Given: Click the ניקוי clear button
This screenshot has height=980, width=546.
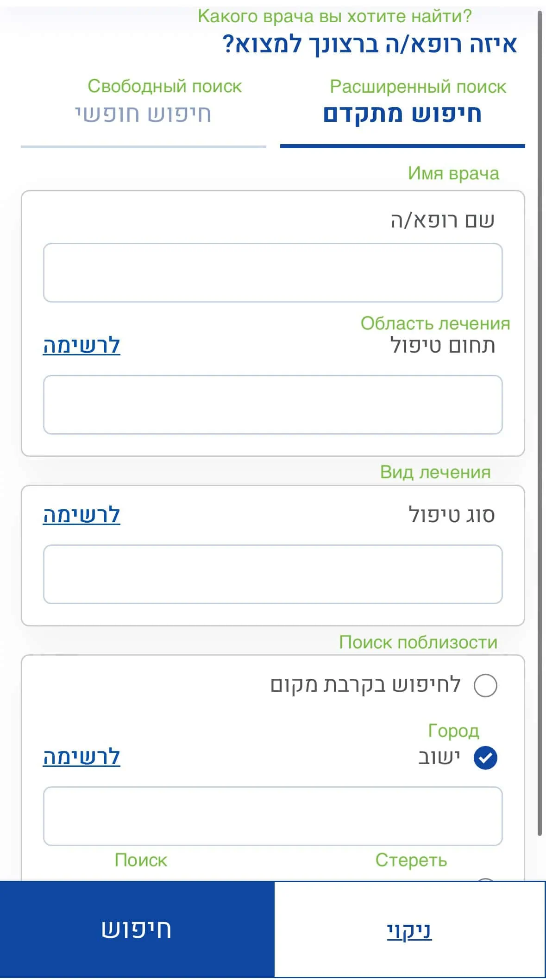Looking at the screenshot, I should pyautogui.click(x=409, y=930).
